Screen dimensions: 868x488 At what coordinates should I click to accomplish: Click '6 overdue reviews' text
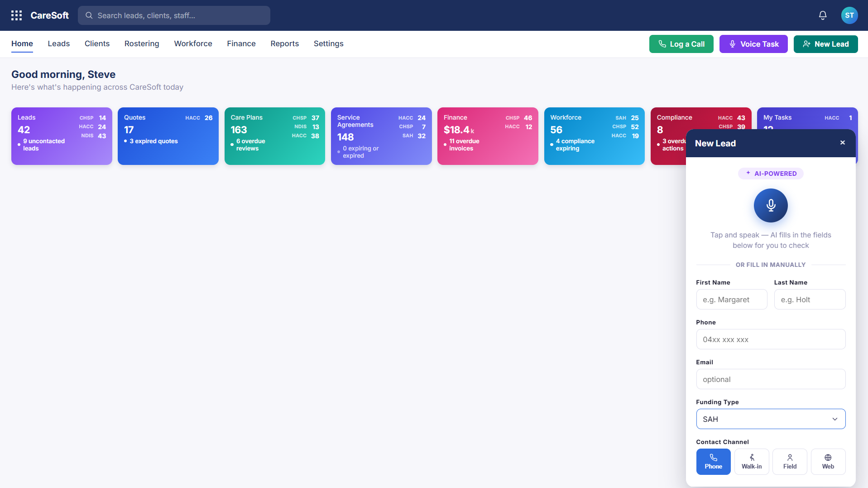point(251,145)
